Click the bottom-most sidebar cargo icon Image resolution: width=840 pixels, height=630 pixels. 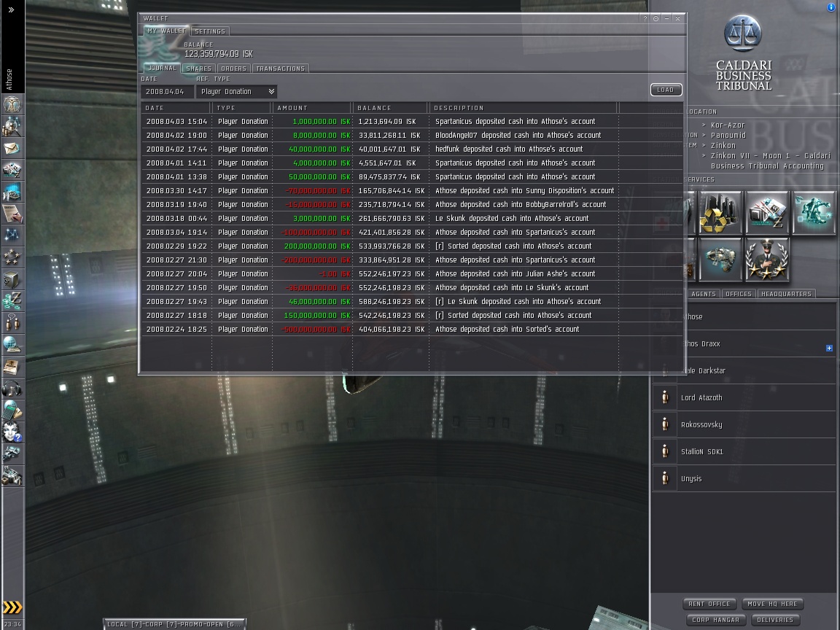click(x=12, y=476)
